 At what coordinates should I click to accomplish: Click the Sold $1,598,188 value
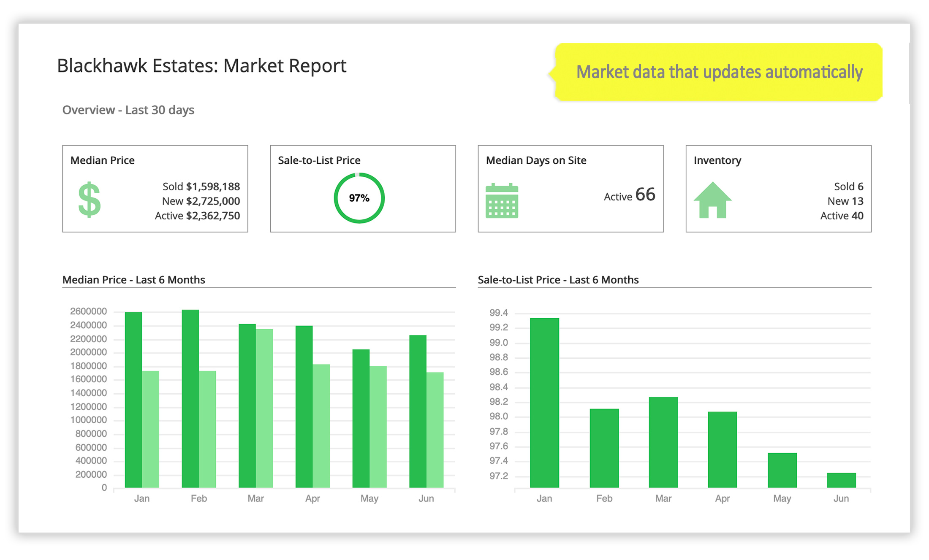coord(201,187)
